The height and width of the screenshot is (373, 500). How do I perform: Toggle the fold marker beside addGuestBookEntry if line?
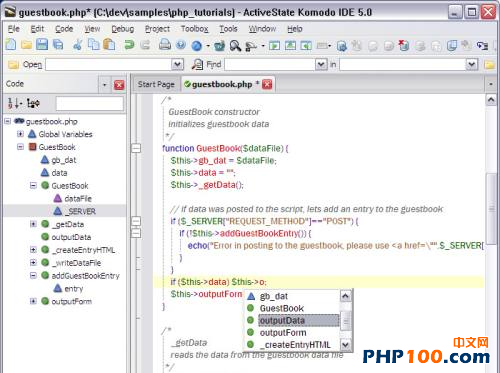tap(136, 233)
